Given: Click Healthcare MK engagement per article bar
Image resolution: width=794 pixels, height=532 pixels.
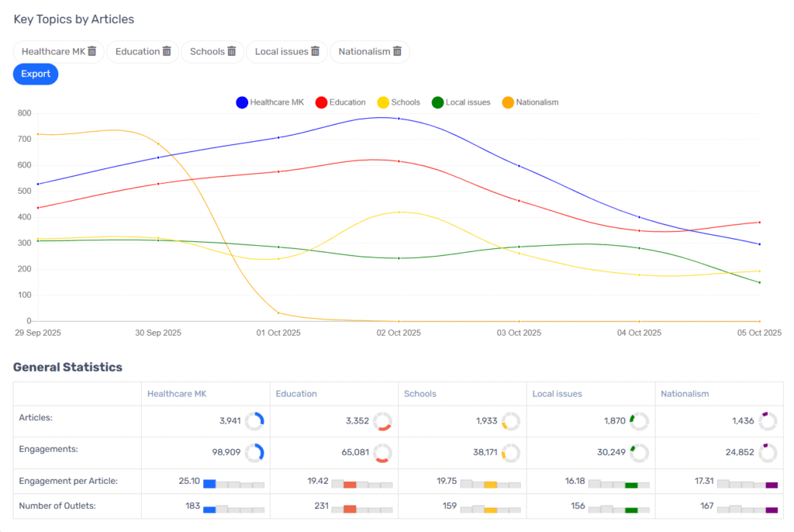Looking at the screenshot, I should click(209, 484).
